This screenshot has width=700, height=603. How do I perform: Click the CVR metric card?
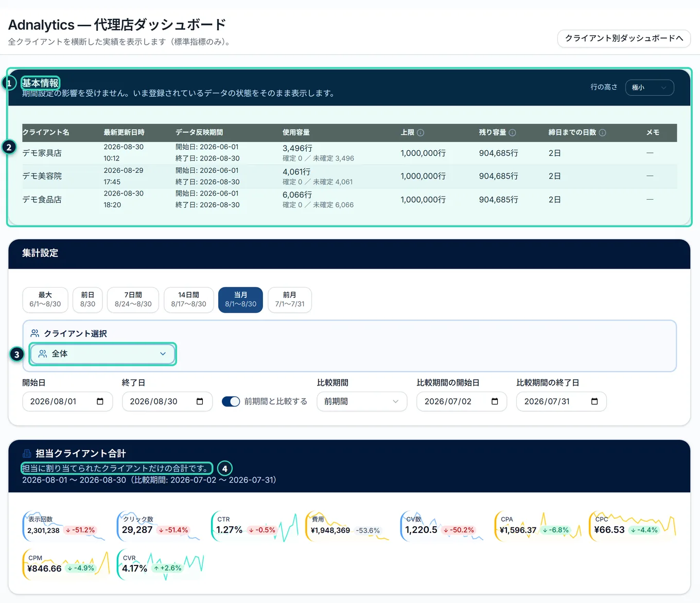coord(161,564)
